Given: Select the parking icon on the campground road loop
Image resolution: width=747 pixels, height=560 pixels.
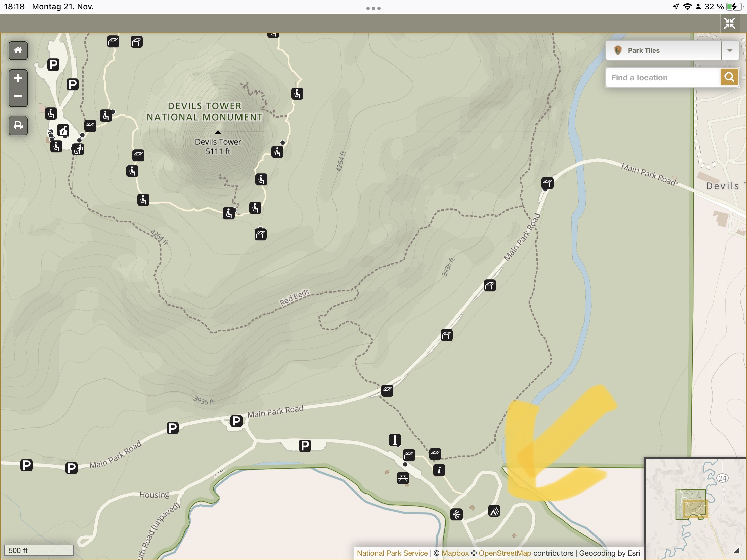Looking at the screenshot, I should pyautogui.click(x=305, y=446).
